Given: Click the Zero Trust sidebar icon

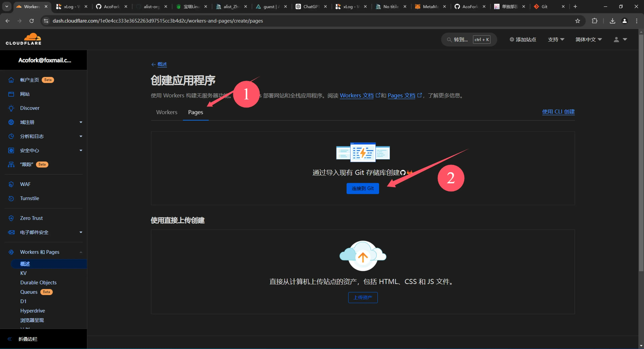Looking at the screenshot, I should tap(11, 218).
